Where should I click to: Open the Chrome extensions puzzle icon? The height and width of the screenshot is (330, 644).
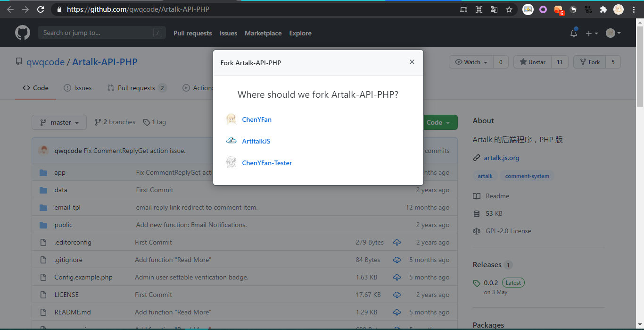coord(603,9)
